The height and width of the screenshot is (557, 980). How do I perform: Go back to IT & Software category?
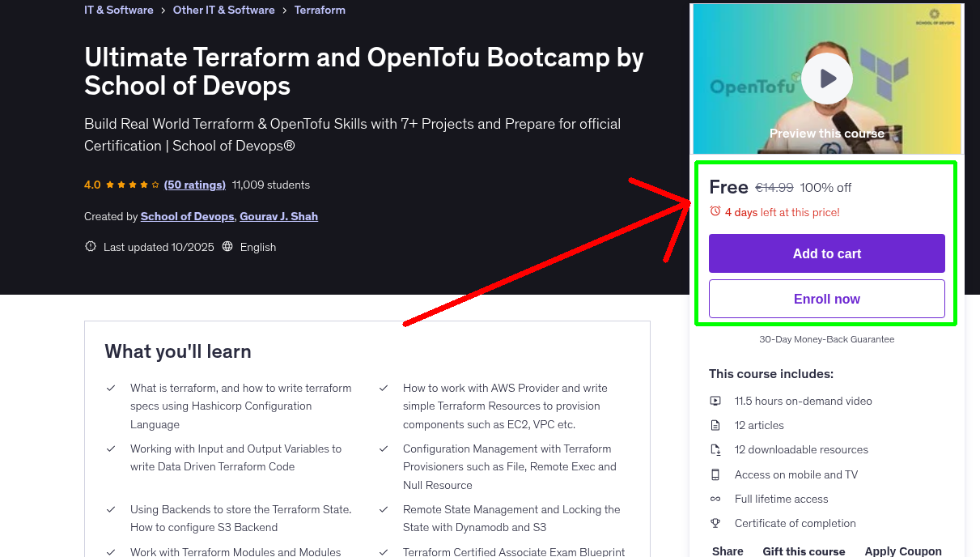pyautogui.click(x=118, y=10)
